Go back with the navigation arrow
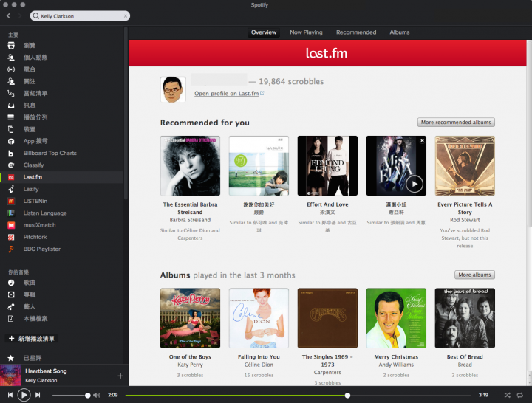Screen dimensions: 532x403 (x=8, y=16)
